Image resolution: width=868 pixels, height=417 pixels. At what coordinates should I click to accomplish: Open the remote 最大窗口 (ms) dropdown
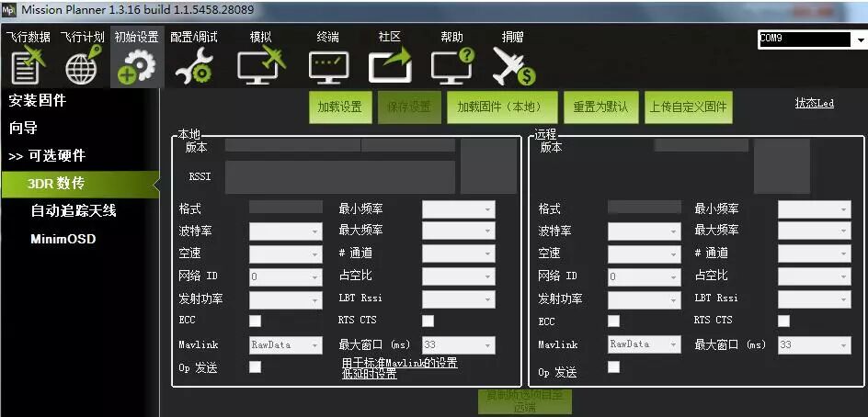click(815, 345)
